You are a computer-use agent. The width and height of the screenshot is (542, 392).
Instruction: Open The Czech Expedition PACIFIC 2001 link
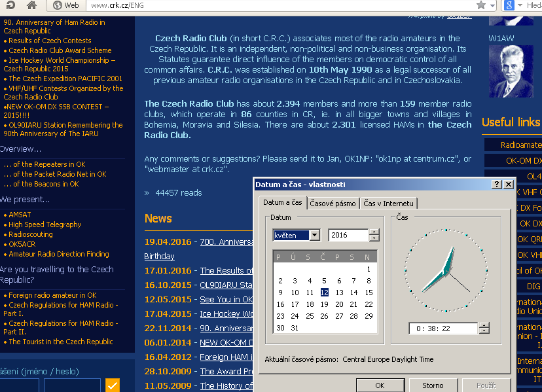(65, 79)
